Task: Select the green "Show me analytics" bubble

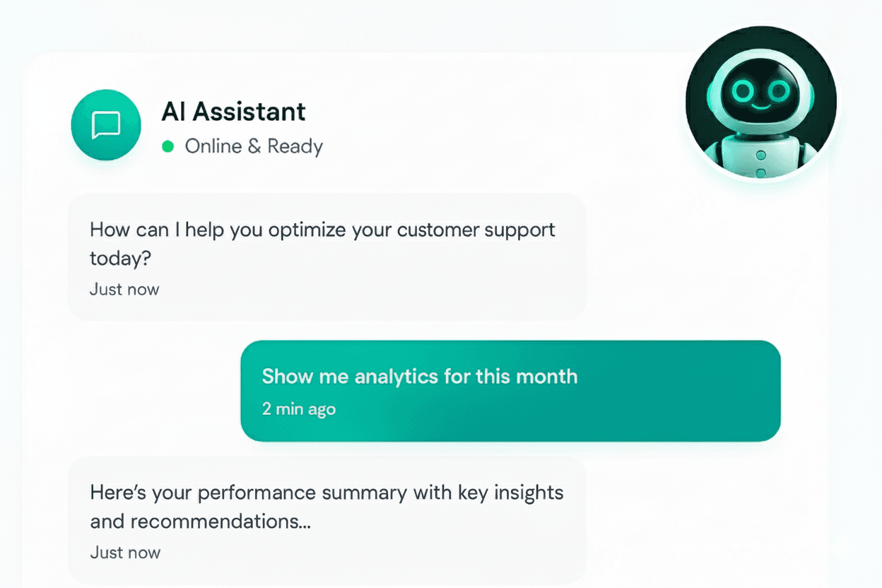Action: (x=510, y=391)
